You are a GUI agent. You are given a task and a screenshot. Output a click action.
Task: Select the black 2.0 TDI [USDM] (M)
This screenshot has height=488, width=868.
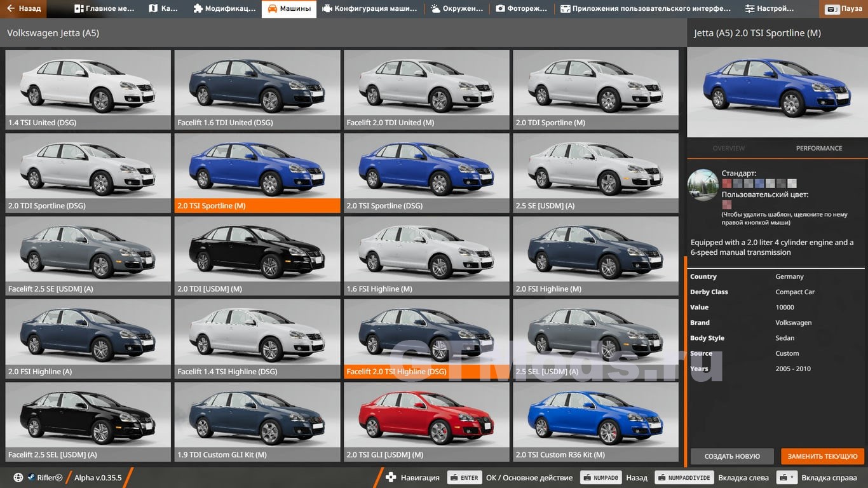(x=257, y=256)
